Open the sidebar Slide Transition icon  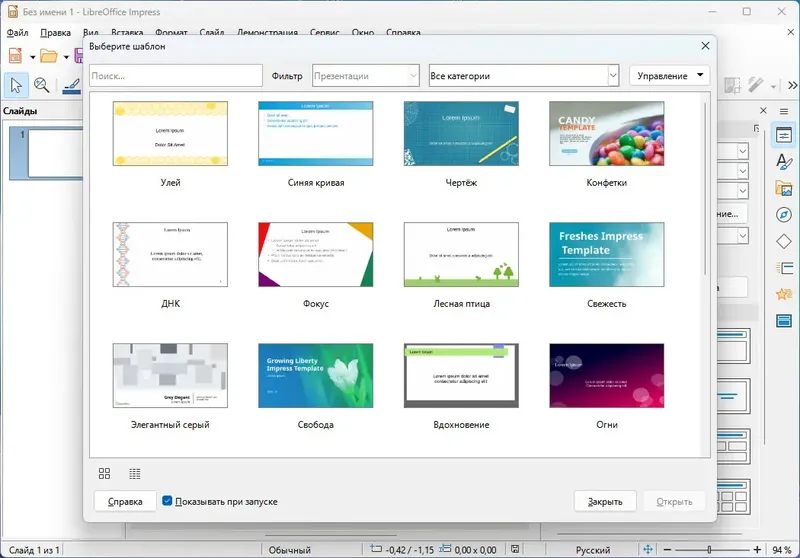pyautogui.click(x=784, y=268)
